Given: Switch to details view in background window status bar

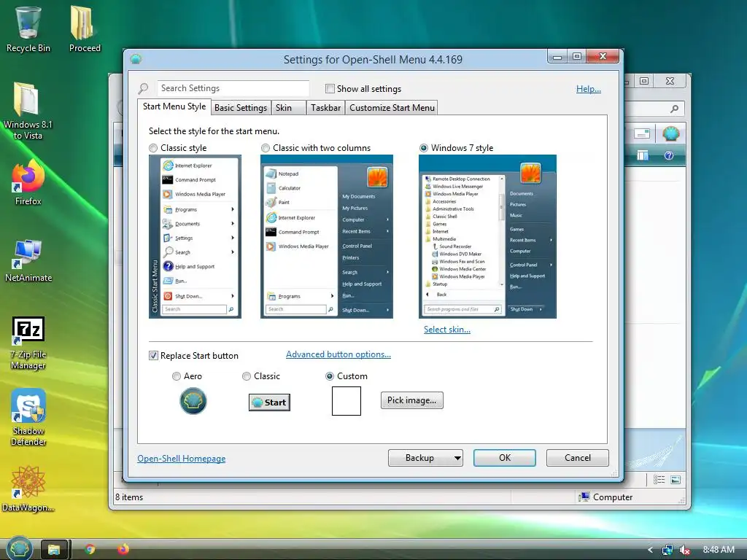Looking at the screenshot, I should [659, 480].
